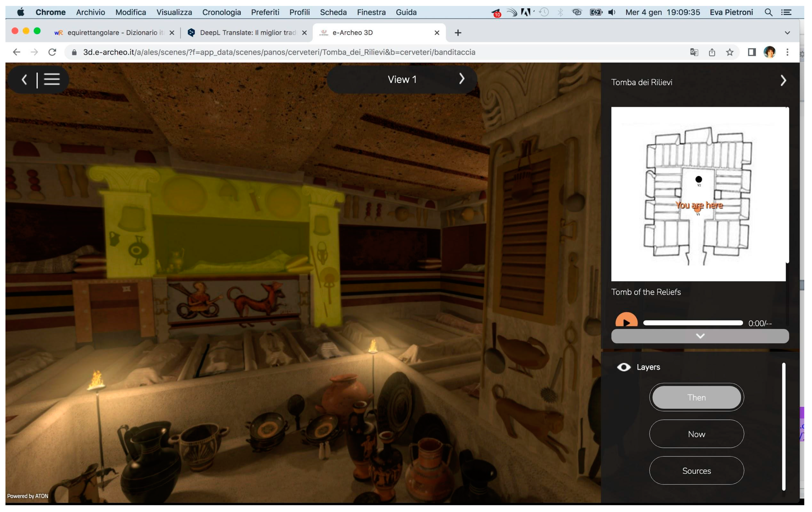Switch to DeepL Translate tab
This screenshot has height=512, width=812.
point(247,33)
